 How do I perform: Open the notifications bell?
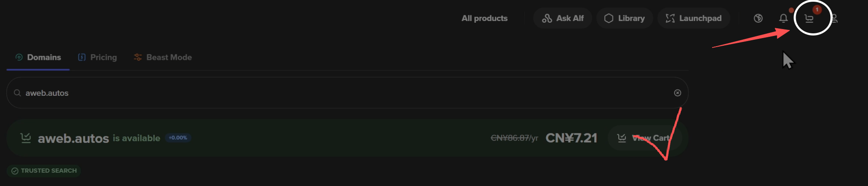[x=783, y=18]
